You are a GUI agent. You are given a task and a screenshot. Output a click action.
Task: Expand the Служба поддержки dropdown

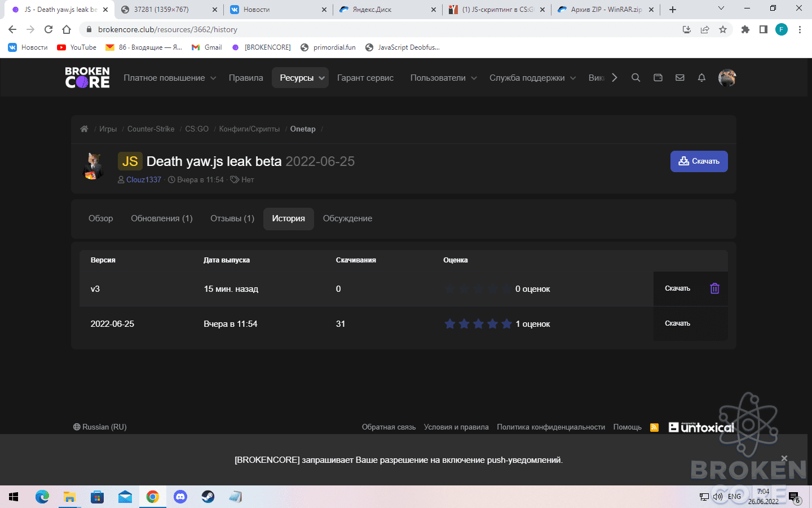click(532, 78)
